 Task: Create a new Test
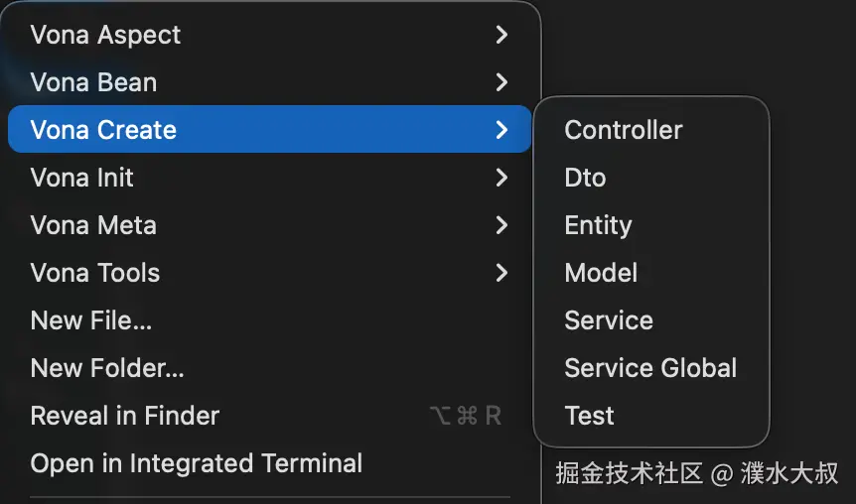[589, 416]
